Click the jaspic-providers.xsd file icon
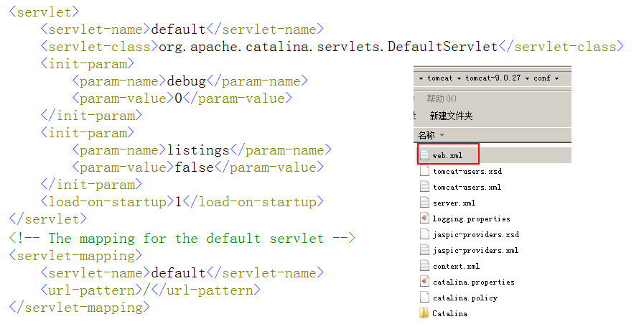This screenshot has height=327, width=644. (424, 234)
